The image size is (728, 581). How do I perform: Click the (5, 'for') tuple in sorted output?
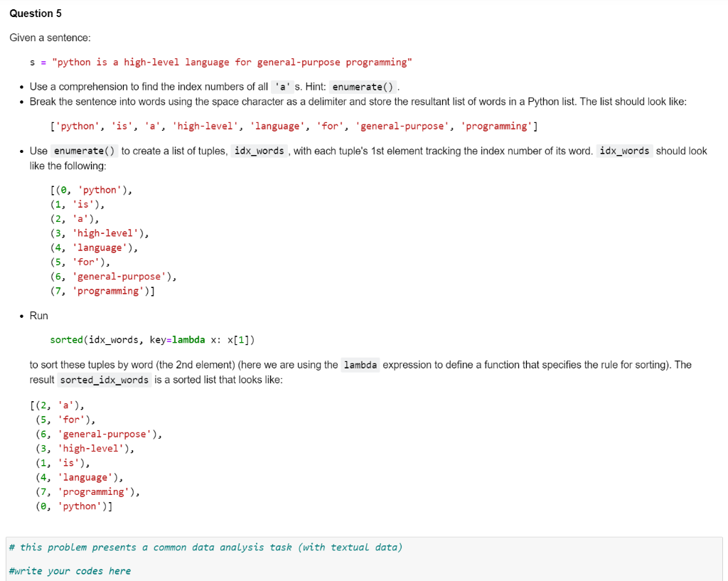[x=65, y=419]
